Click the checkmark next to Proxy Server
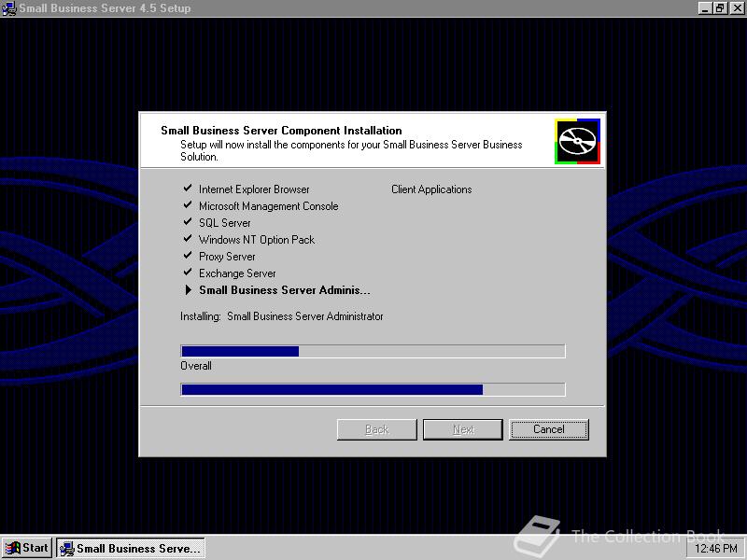 188,256
